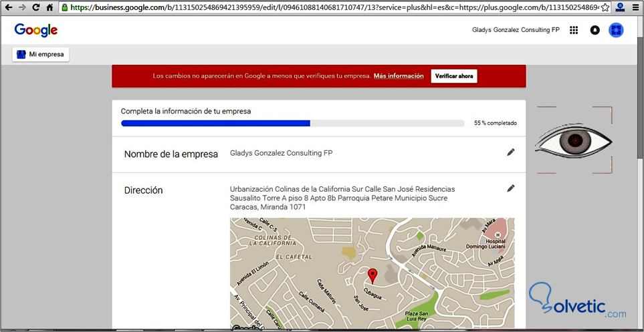Image resolution: width=644 pixels, height=332 pixels.
Task: Open the Más información link
Action: point(399,76)
